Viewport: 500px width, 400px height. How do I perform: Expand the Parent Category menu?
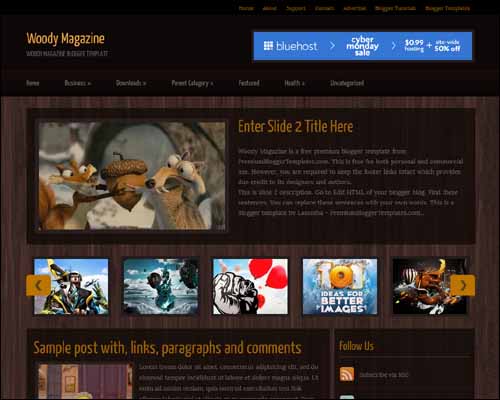[192, 83]
